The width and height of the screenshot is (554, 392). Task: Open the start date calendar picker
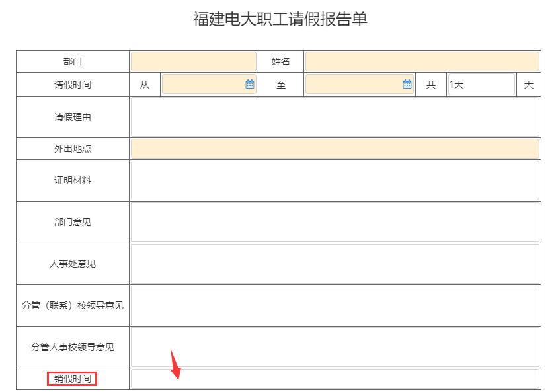tap(250, 85)
